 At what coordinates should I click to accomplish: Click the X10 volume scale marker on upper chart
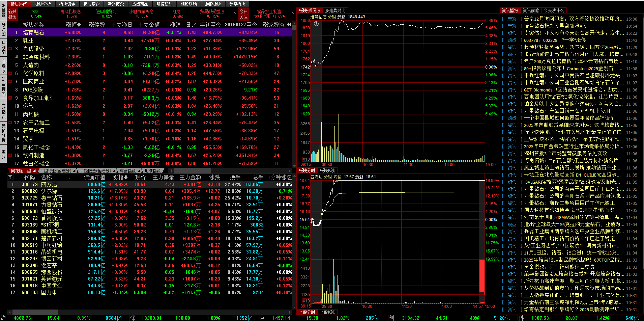click(306, 159)
